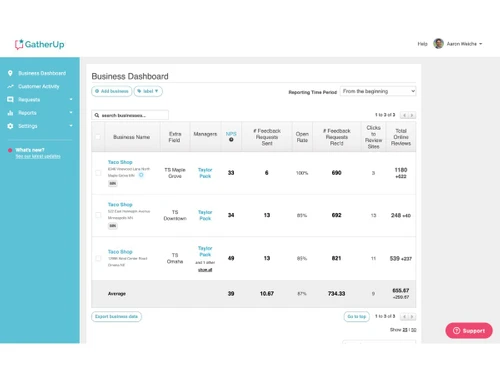The image size is (500, 375).
Task: Click tag badge under Maple Grove address
Action: 113,183
